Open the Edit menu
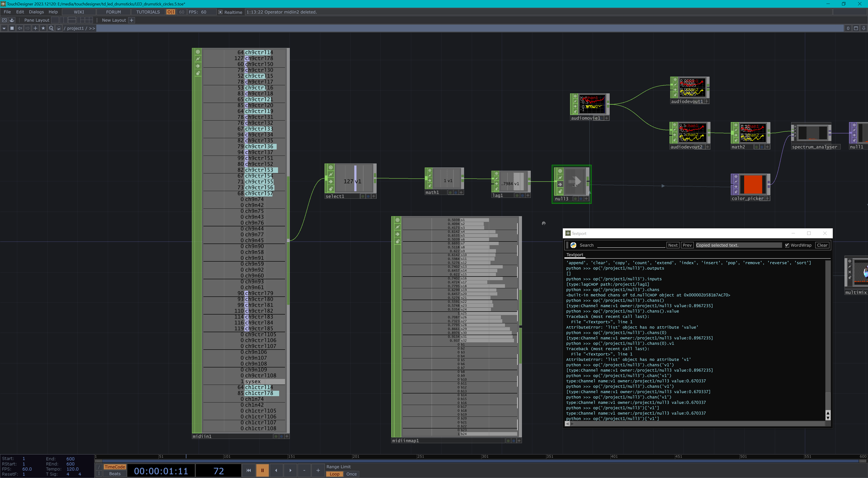868x478 pixels. [x=20, y=12]
